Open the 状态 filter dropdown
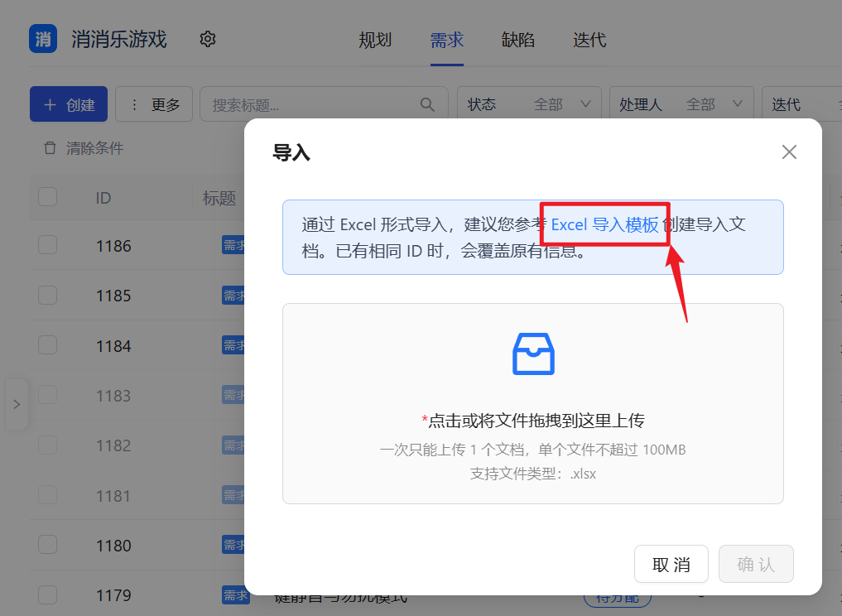This screenshot has width=842, height=616. pyautogui.click(x=529, y=104)
